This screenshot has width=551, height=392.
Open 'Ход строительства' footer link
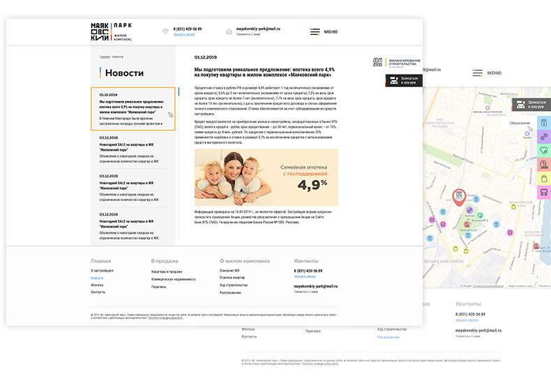click(x=234, y=285)
